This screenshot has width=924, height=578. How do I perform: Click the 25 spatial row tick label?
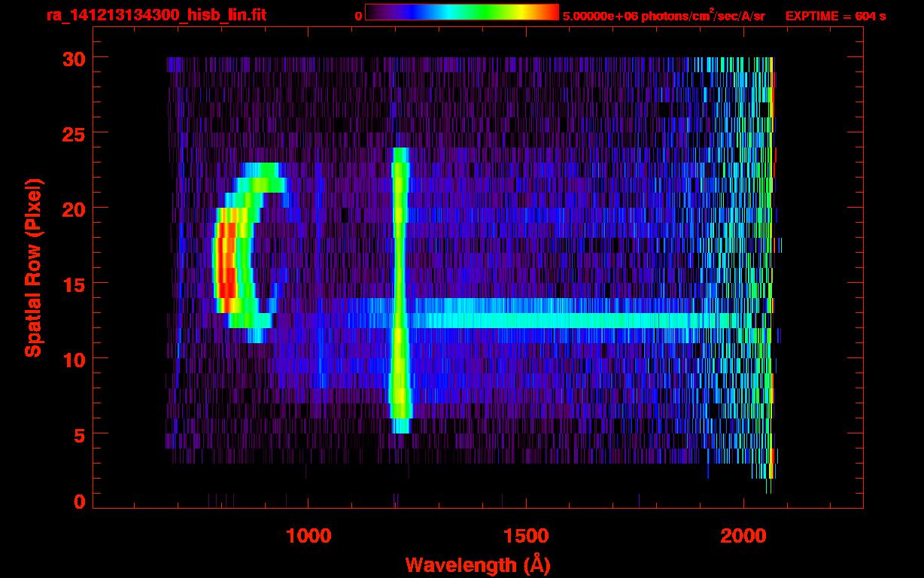[74, 133]
